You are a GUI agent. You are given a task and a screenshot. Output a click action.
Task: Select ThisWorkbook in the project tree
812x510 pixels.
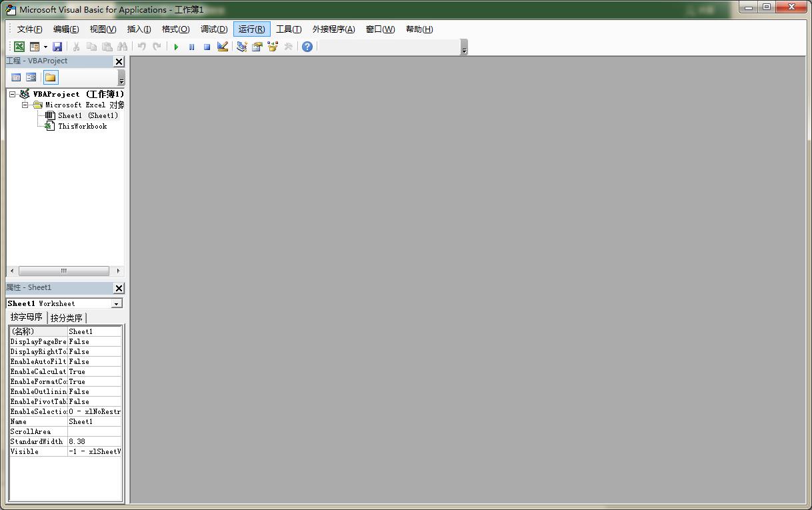point(83,127)
